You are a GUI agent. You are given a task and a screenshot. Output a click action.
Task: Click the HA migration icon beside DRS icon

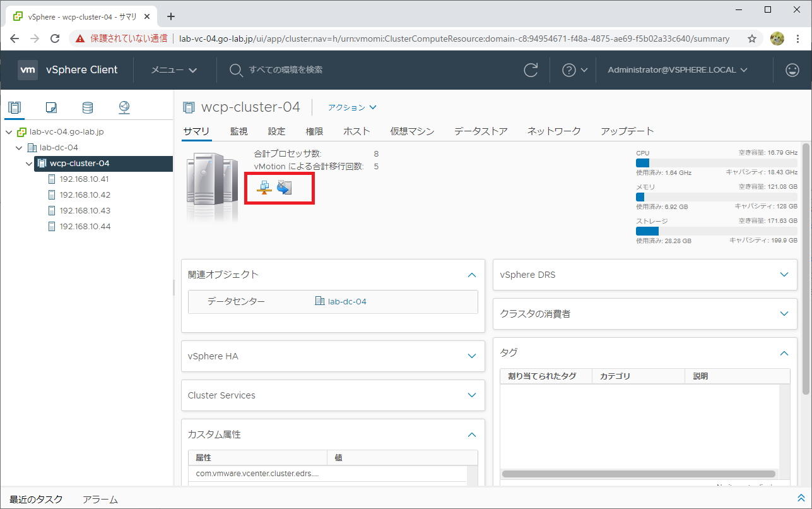(x=285, y=188)
